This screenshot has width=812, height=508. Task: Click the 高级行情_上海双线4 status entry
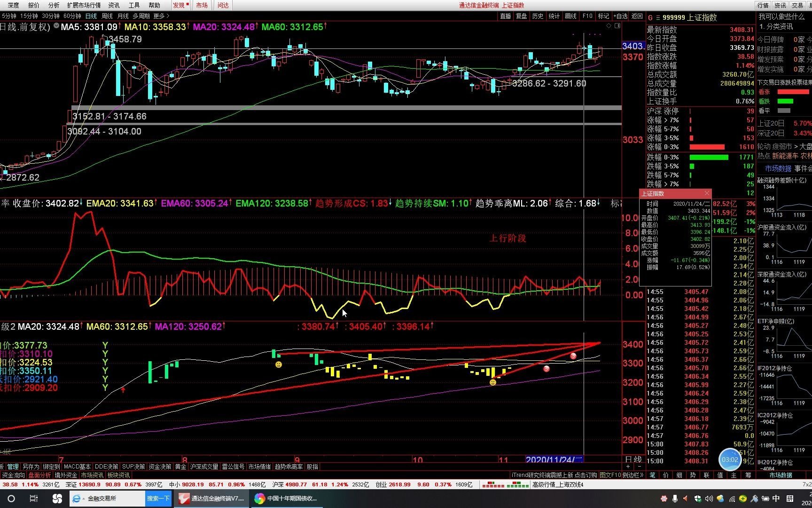point(558,484)
